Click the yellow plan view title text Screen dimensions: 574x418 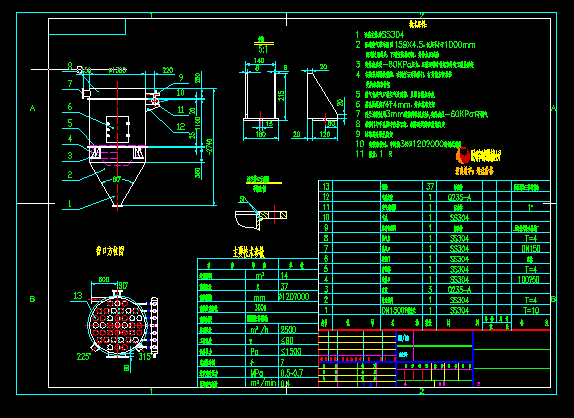tap(110, 251)
